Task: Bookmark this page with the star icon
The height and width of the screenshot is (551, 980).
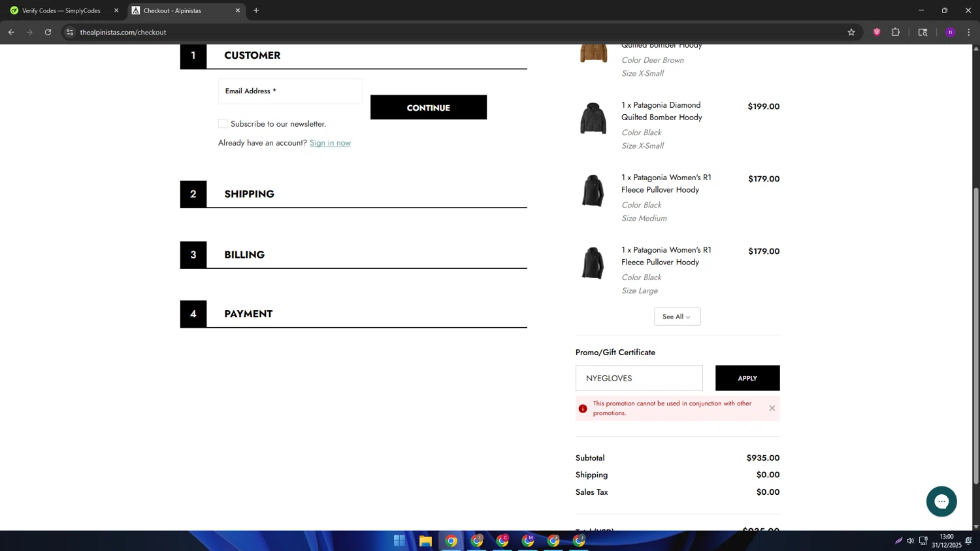Action: tap(851, 32)
